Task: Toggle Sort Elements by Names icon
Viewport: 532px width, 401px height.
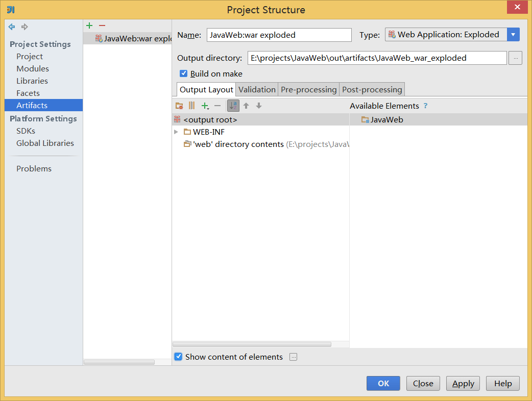Action: 233,106
